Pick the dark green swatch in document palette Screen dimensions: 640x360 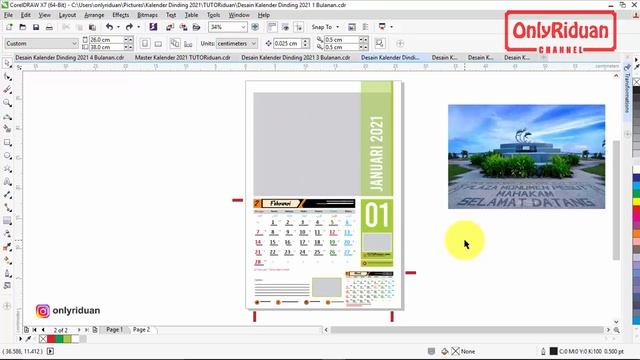coord(59,339)
